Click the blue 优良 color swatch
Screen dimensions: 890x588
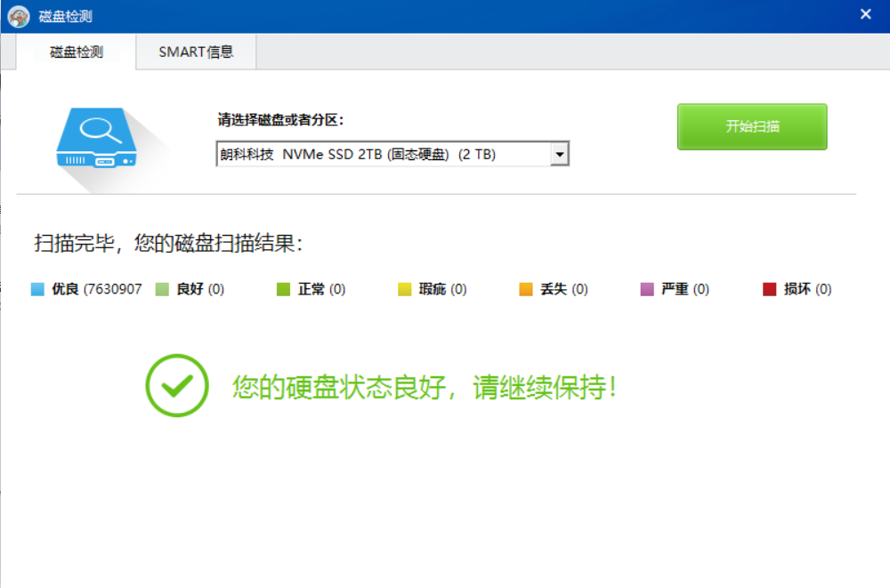tap(37, 289)
